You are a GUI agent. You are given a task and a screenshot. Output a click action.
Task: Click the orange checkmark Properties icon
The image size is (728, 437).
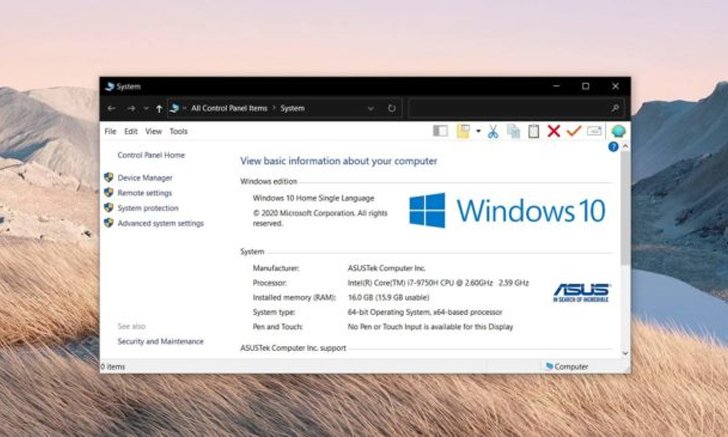[574, 131]
